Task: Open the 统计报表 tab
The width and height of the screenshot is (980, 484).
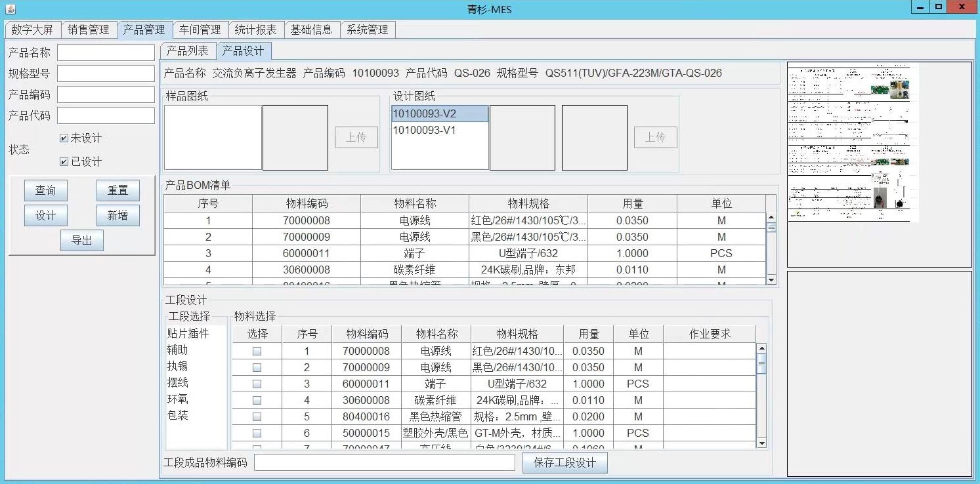Action: pos(256,30)
